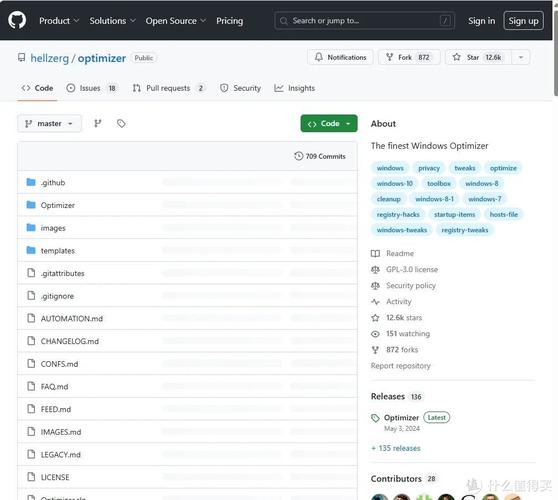Star the optimizer repository
The image size is (558, 500).
click(x=478, y=57)
